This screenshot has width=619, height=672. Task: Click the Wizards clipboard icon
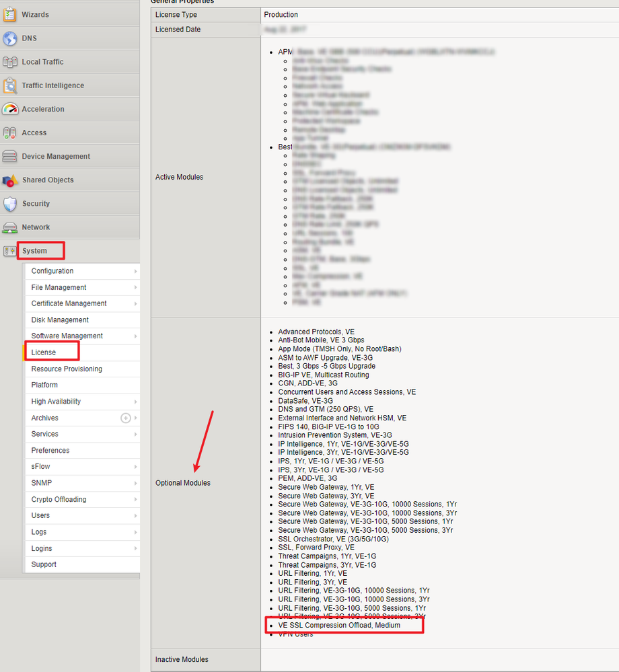pos(9,15)
